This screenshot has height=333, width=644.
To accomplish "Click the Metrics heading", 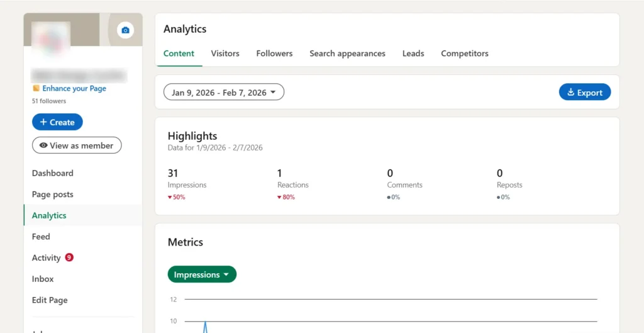I will pyautogui.click(x=186, y=242).
